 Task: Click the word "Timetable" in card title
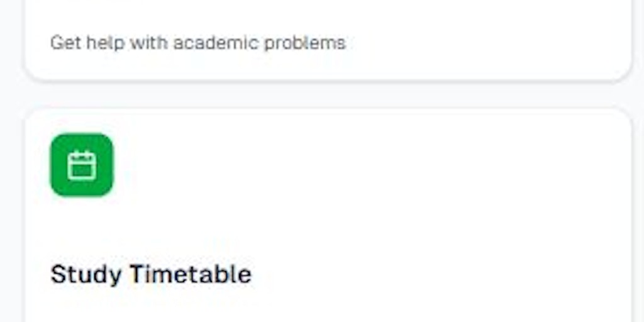pyautogui.click(x=190, y=274)
